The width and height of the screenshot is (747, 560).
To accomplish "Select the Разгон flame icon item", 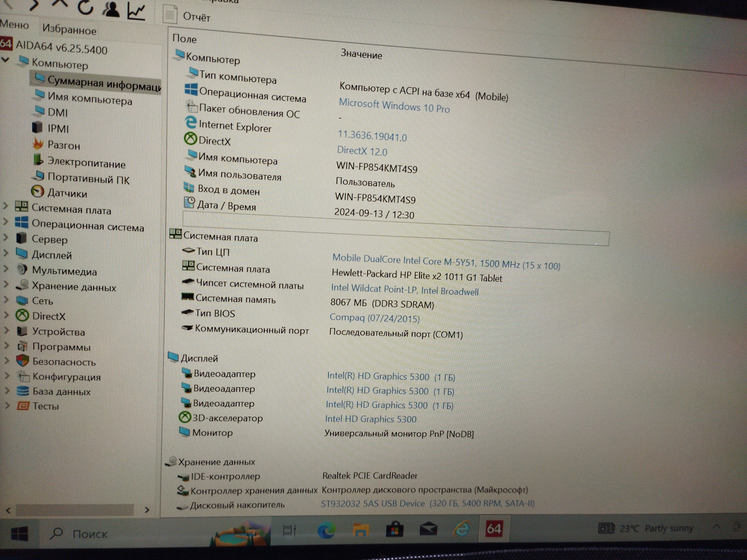I will (38, 144).
